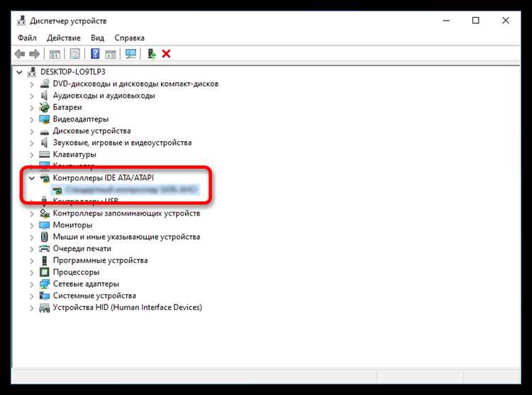Screen dimensions: 532x395
Task: Expand the Процессоры node
Action: click(x=32, y=272)
